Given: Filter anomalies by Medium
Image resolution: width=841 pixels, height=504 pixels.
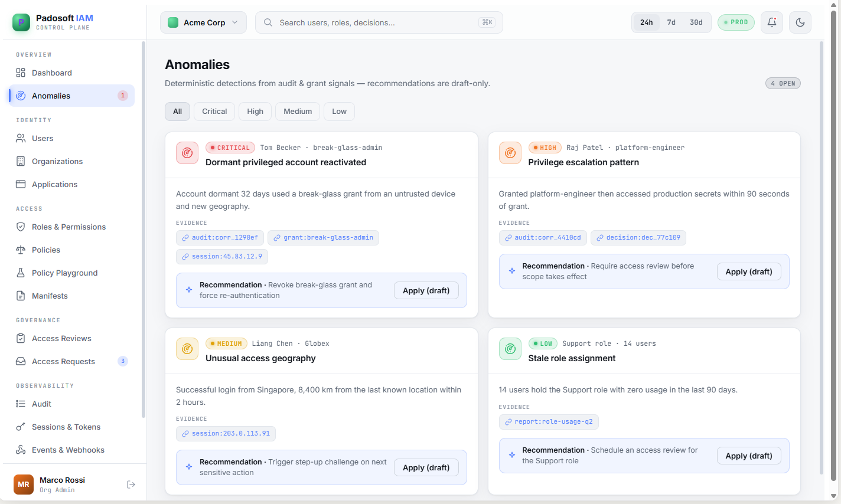Looking at the screenshot, I should [298, 112].
